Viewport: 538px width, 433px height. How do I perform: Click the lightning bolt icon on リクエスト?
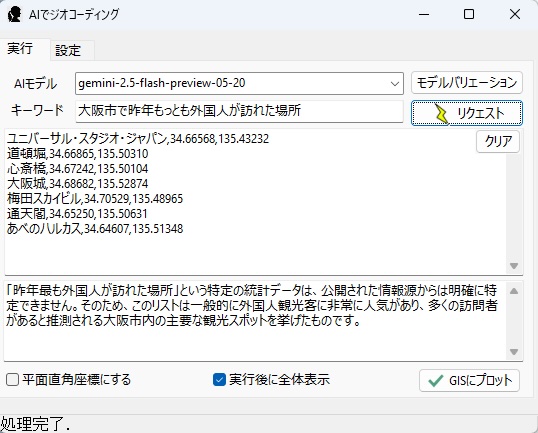pos(441,113)
